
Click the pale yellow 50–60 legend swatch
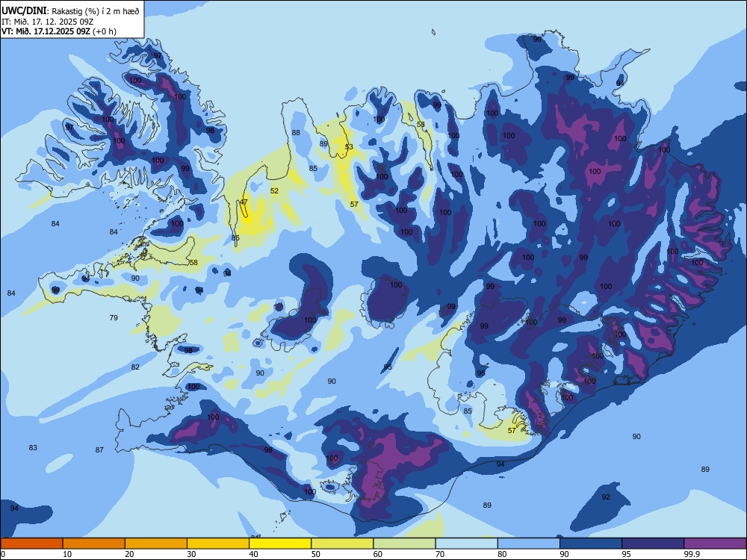pos(342,544)
